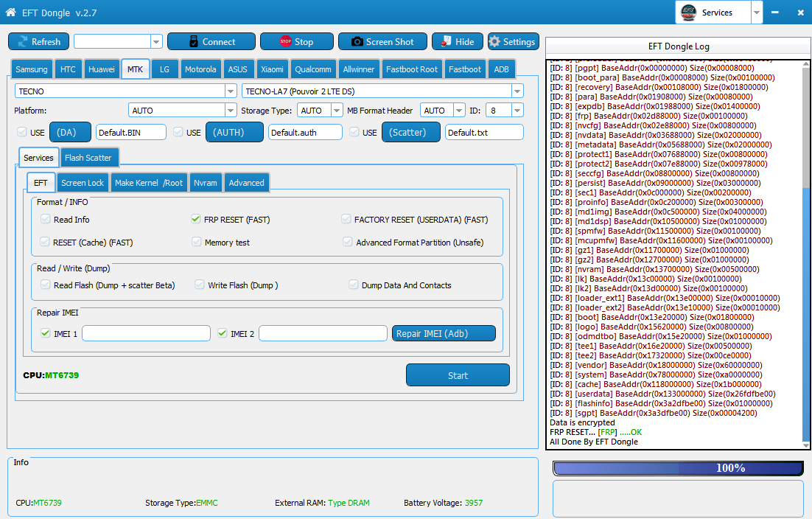Viewport: 812px width, 519px height.
Task: Click the (DA) file button
Action: (x=71, y=132)
